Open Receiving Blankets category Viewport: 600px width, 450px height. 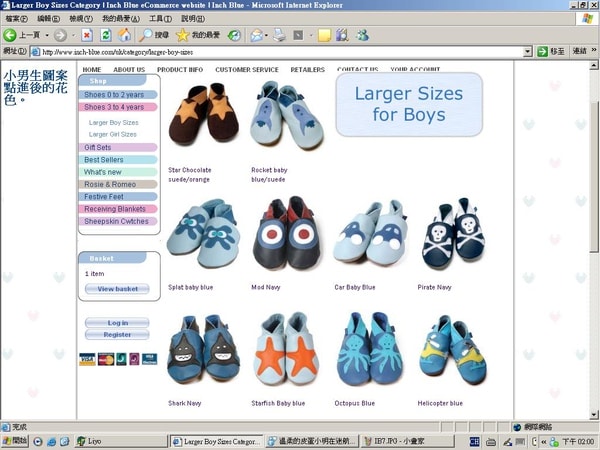coord(118,209)
